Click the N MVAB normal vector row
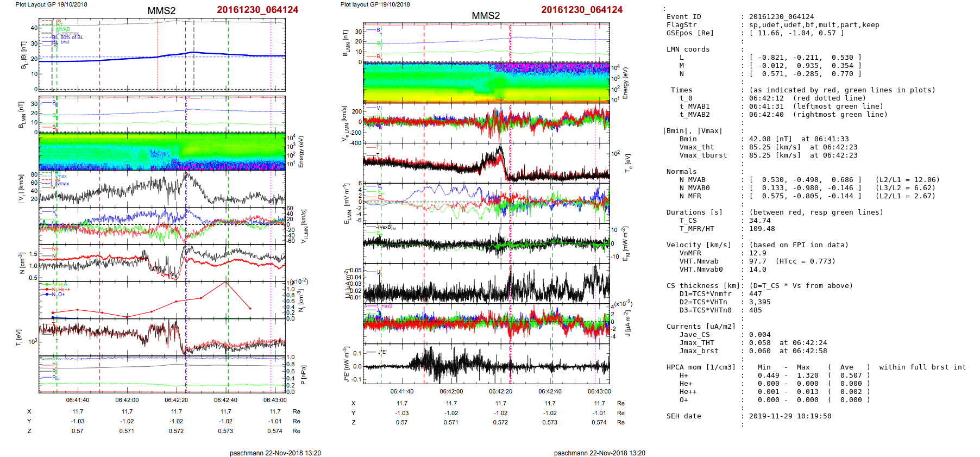This screenshot has width=980, height=457. click(x=802, y=180)
